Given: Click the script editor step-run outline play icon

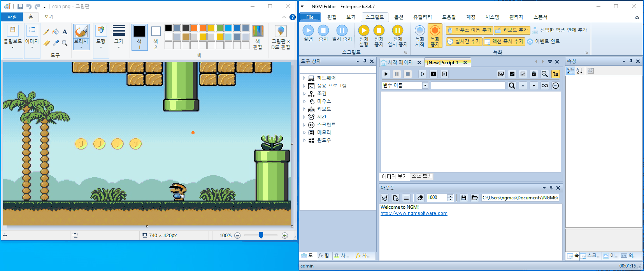Looking at the screenshot, I should coord(423,74).
